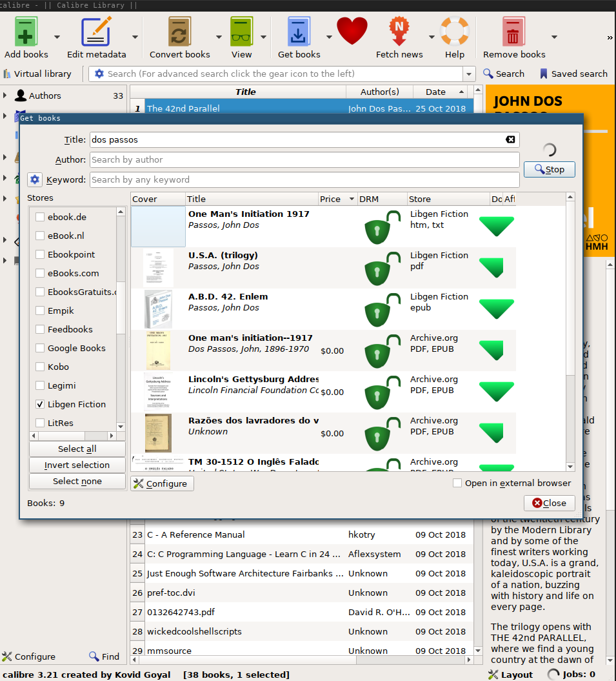Click the Authors person icon in tag browser
The image size is (616, 681).
click(x=21, y=96)
